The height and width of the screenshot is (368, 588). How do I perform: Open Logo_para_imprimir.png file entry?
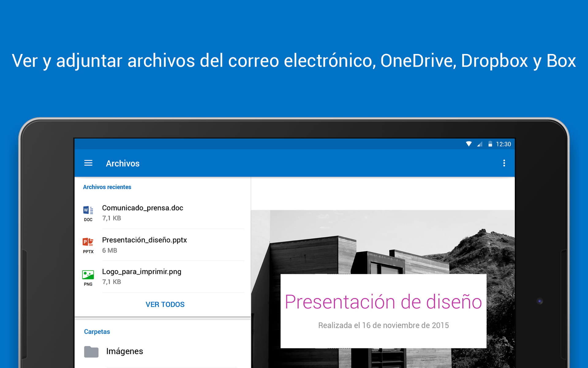coord(142,272)
